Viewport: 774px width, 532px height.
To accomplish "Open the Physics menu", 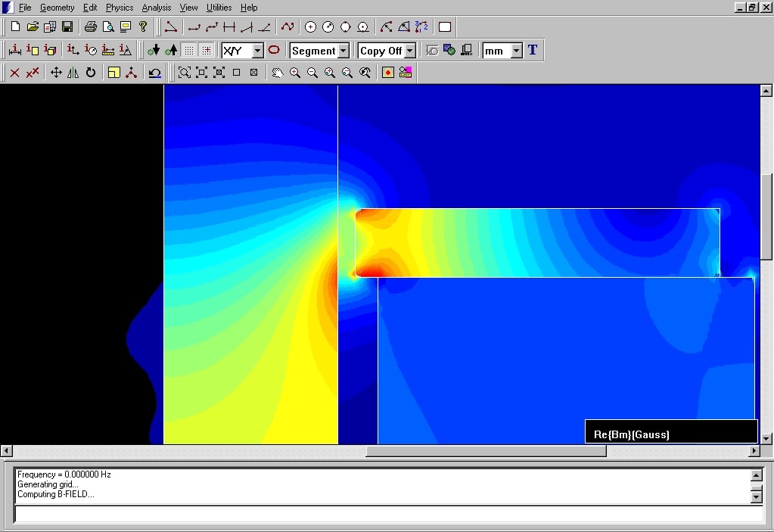I will coord(120,8).
